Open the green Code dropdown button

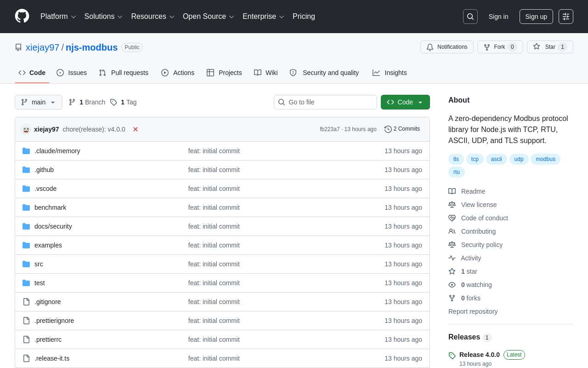tap(405, 102)
